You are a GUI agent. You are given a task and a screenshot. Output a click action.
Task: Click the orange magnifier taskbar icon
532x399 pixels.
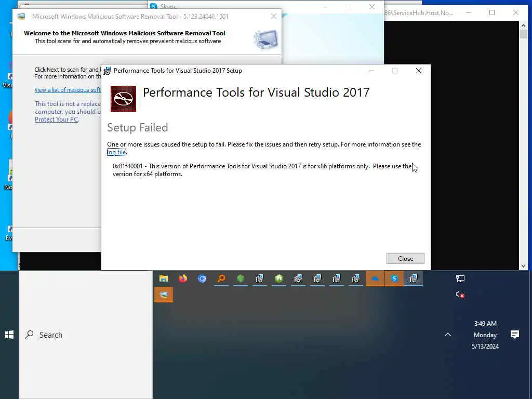(x=221, y=278)
